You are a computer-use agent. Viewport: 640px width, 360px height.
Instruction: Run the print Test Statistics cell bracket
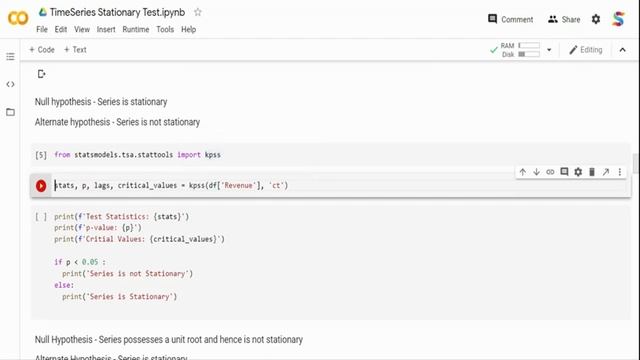pos(41,217)
